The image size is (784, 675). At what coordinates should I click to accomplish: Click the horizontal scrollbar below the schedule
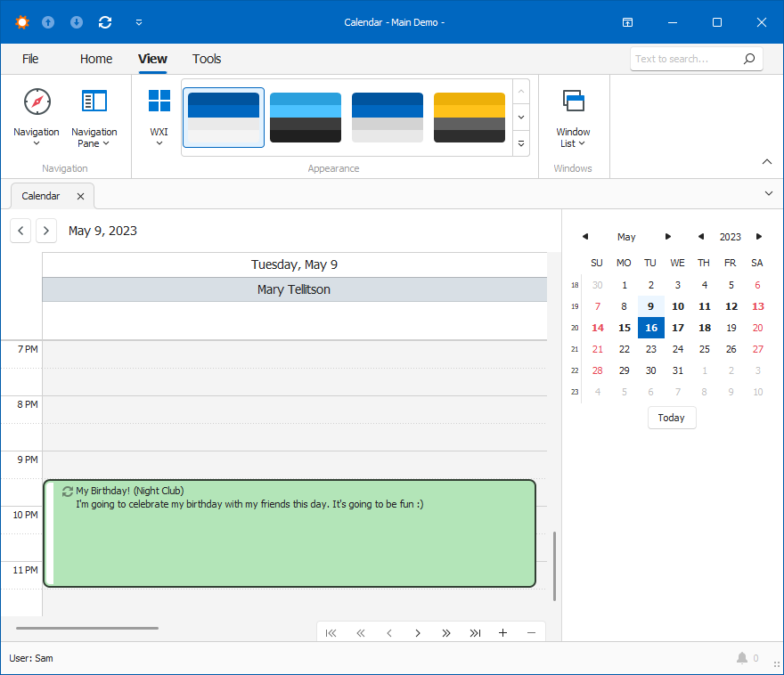click(x=87, y=628)
